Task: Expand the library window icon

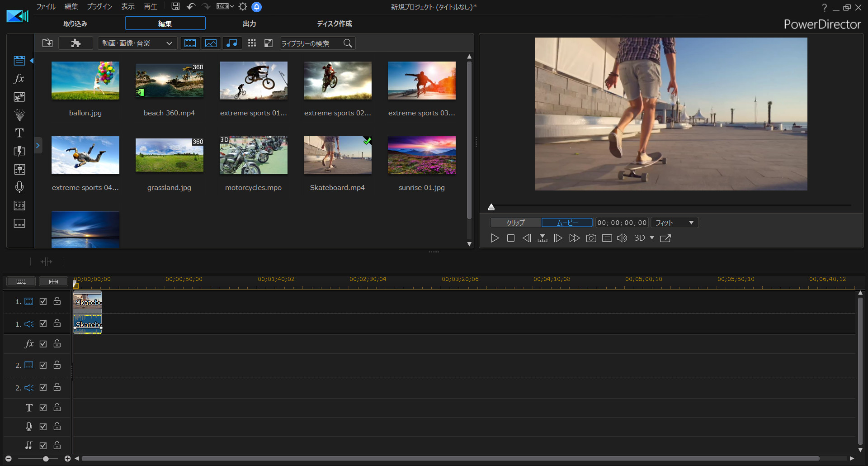Action: coord(269,43)
